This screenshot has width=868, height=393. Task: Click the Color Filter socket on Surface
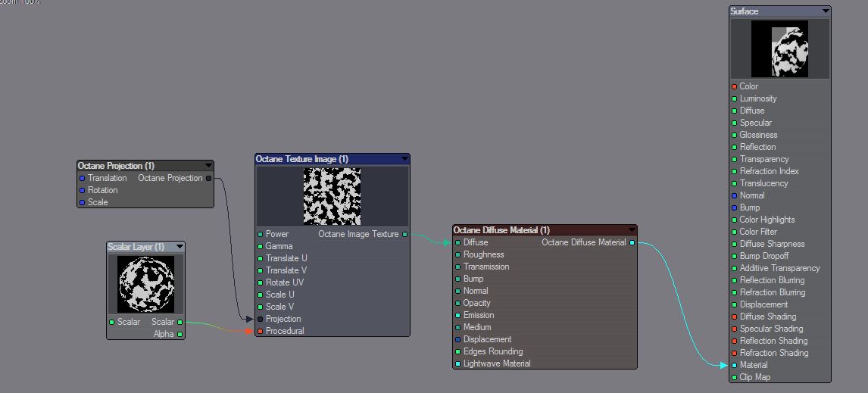pyautogui.click(x=734, y=232)
